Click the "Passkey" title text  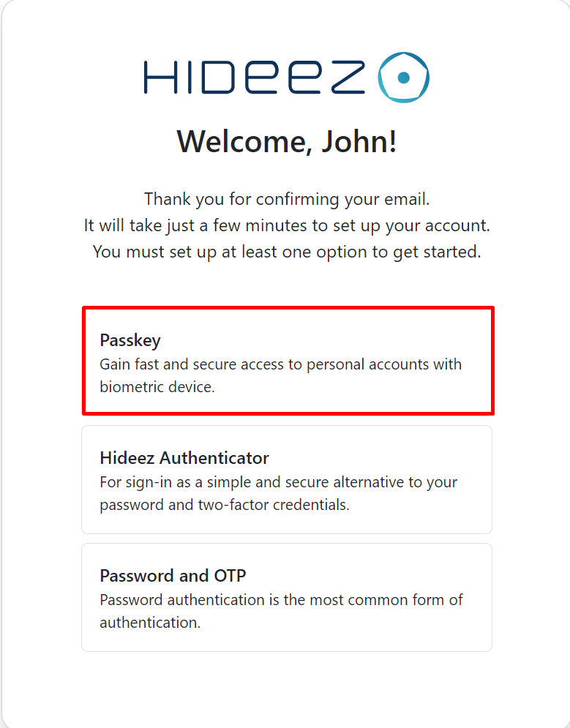click(130, 340)
